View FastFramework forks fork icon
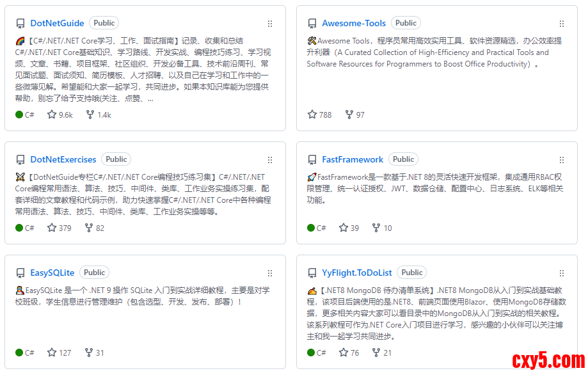 (x=376, y=228)
